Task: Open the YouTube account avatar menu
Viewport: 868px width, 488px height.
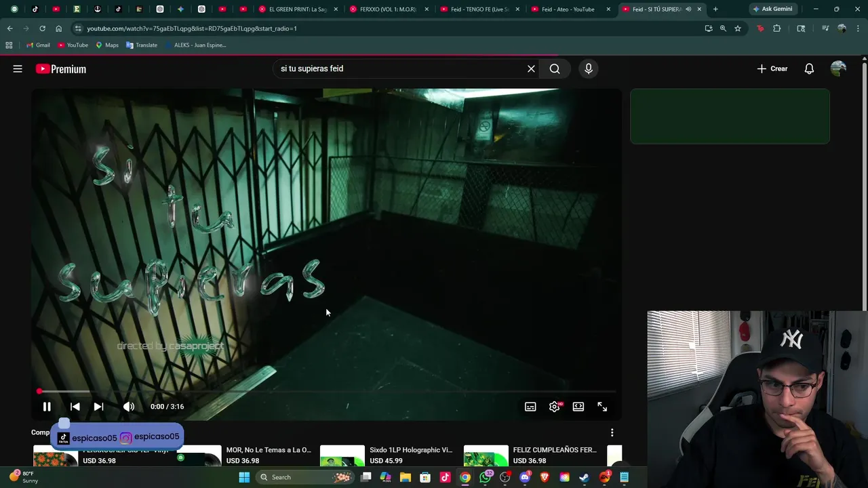Action: tap(838, 68)
